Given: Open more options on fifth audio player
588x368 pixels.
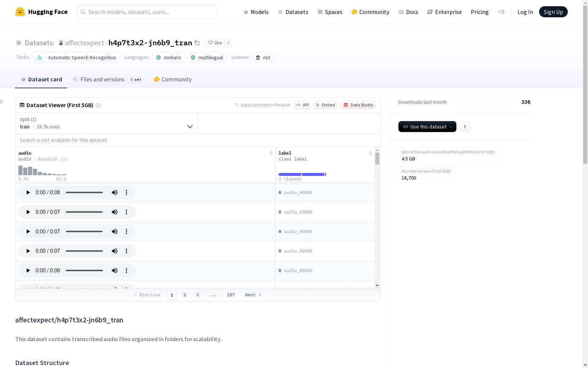Looking at the screenshot, I should pyautogui.click(x=126, y=270).
